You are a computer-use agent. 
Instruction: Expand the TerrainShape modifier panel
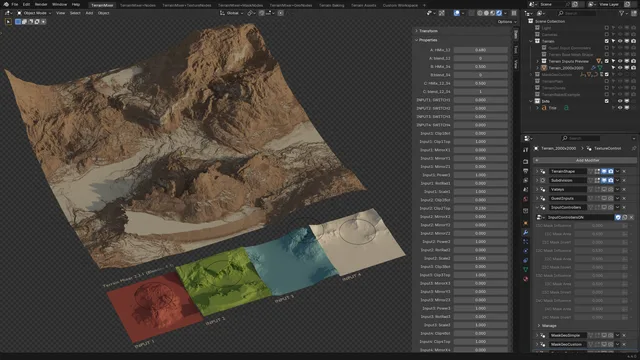[537, 171]
